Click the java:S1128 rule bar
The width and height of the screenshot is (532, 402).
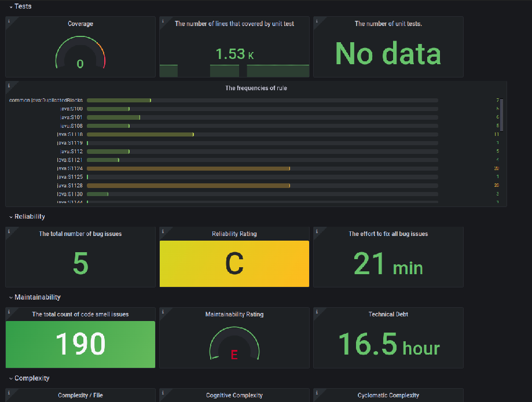188,186
